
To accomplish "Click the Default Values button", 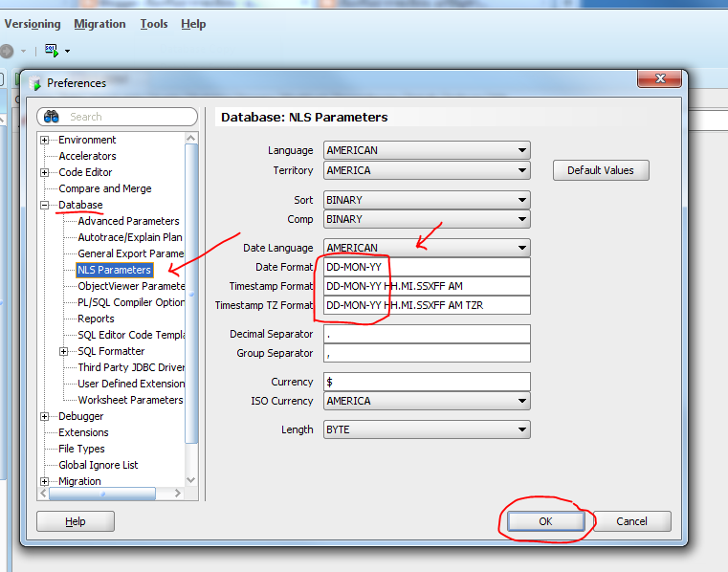I will pyautogui.click(x=601, y=170).
